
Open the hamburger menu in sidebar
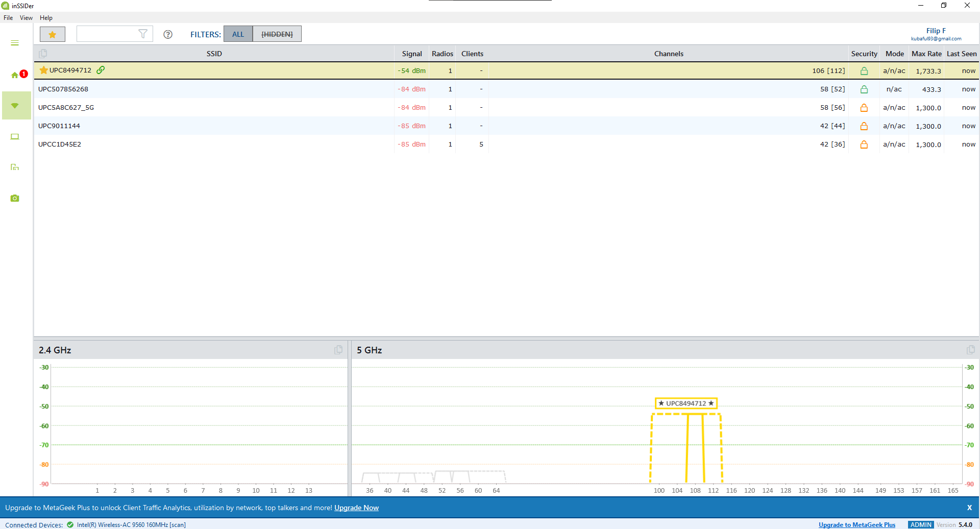(x=15, y=43)
